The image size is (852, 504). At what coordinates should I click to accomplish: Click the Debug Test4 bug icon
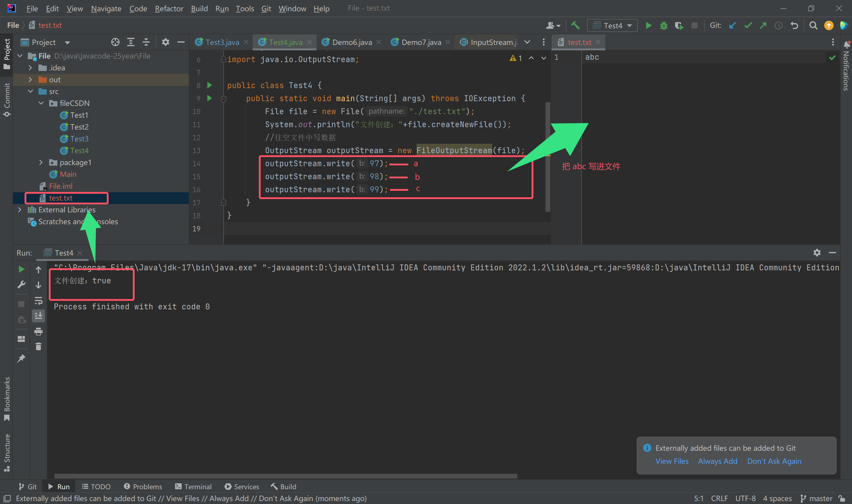(664, 25)
